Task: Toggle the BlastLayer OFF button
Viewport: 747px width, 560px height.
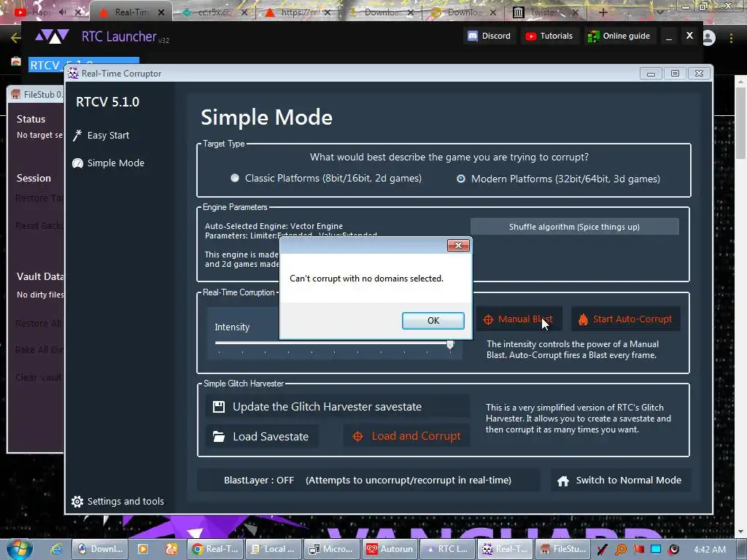Action: click(x=368, y=480)
